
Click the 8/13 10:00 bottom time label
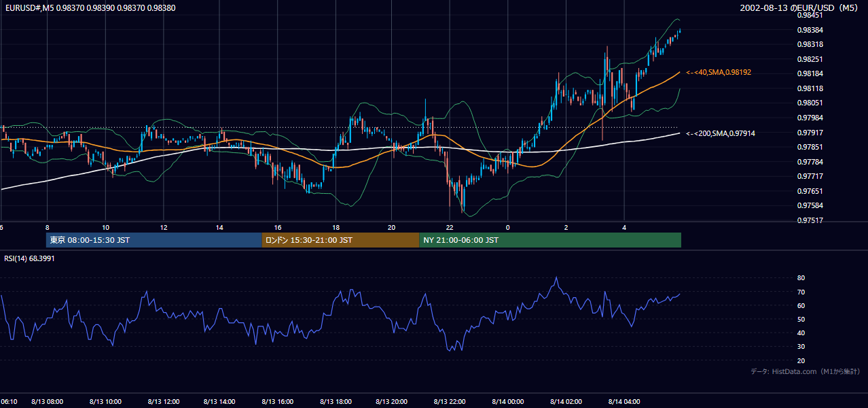105,402
